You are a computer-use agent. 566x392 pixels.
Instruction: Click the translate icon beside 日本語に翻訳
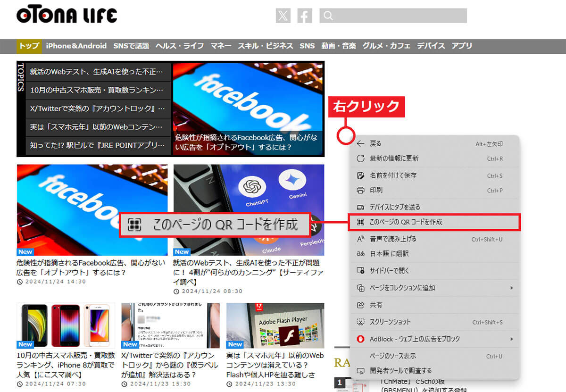361,254
